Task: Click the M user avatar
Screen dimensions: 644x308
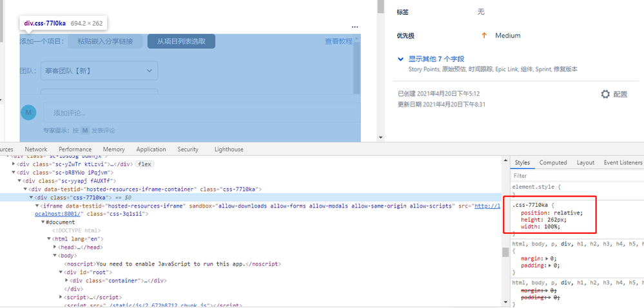Action: click(x=28, y=112)
